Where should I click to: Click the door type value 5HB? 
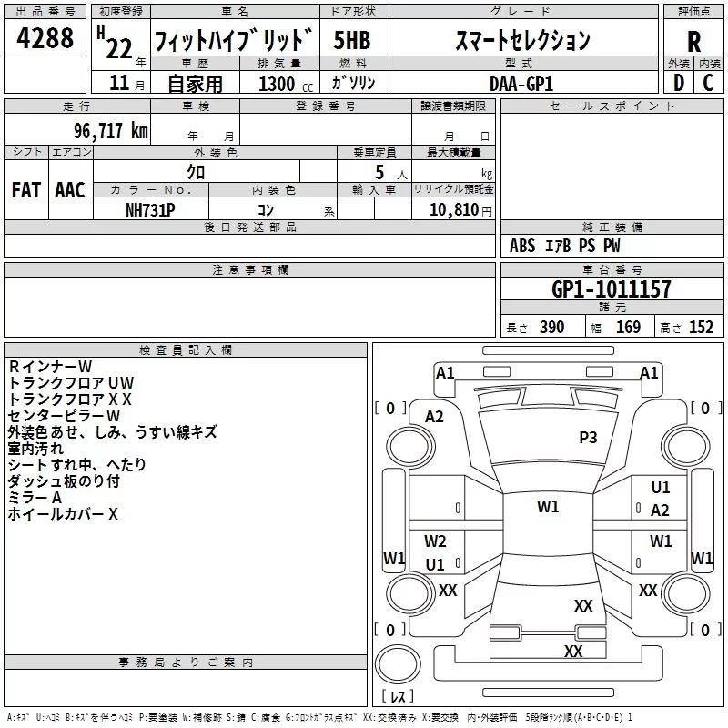click(x=352, y=40)
